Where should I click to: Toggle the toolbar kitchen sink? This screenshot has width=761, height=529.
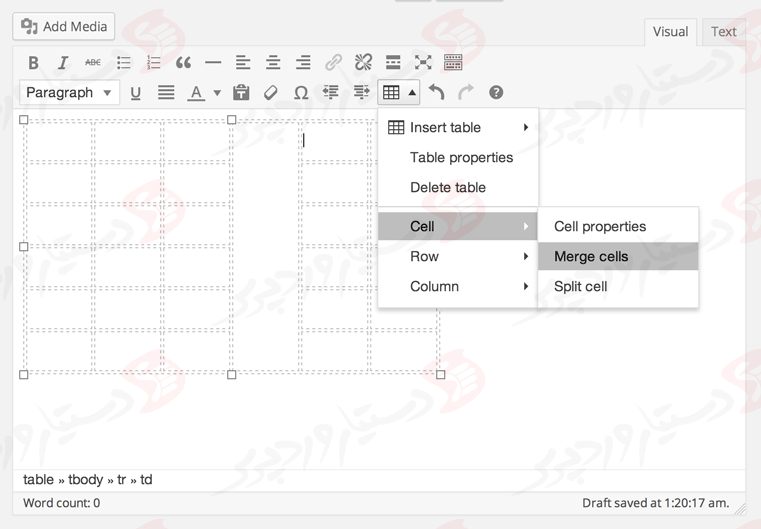(x=453, y=62)
